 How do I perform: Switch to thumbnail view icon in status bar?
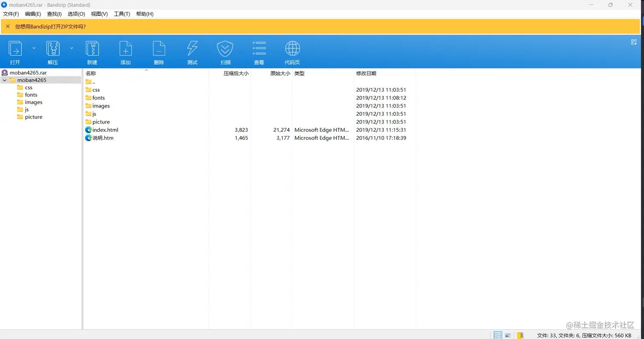pos(508,336)
